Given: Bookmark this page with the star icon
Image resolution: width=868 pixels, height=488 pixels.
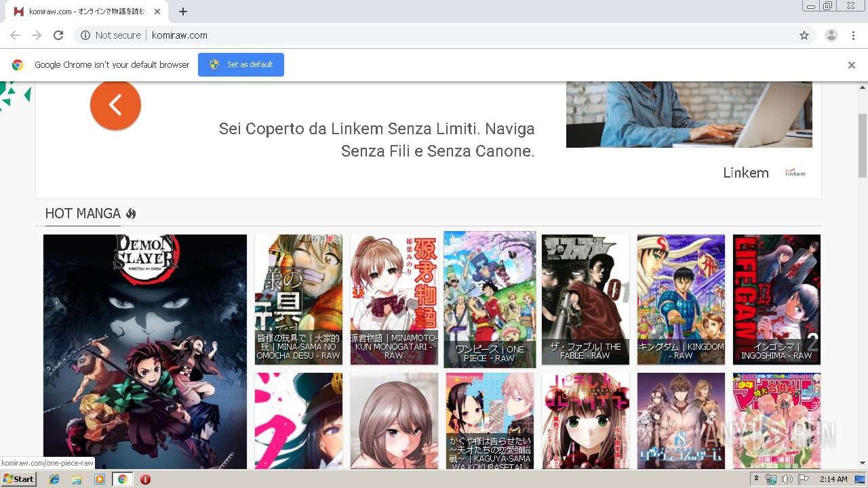Looking at the screenshot, I should (x=804, y=35).
